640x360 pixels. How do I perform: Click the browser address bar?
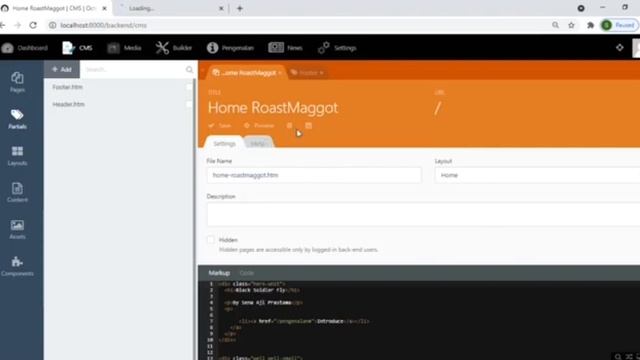pyautogui.click(x=302, y=25)
